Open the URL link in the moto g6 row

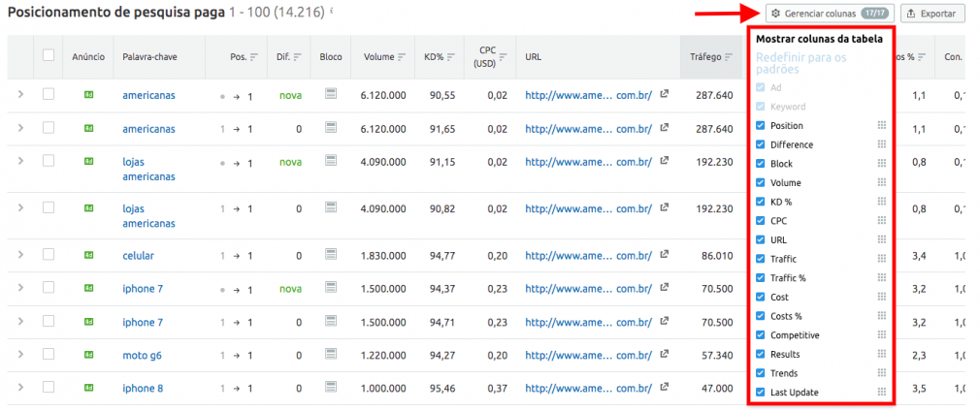click(x=588, y=356)
